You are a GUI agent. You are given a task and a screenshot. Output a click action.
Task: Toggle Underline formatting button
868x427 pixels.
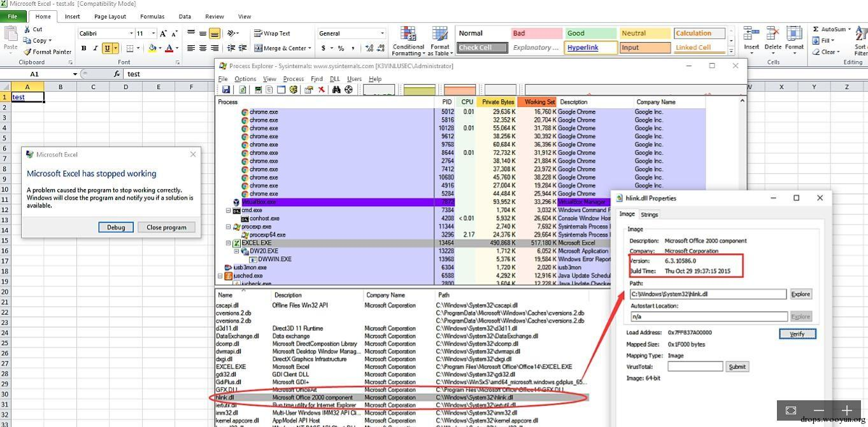click(x=107, y=48)
